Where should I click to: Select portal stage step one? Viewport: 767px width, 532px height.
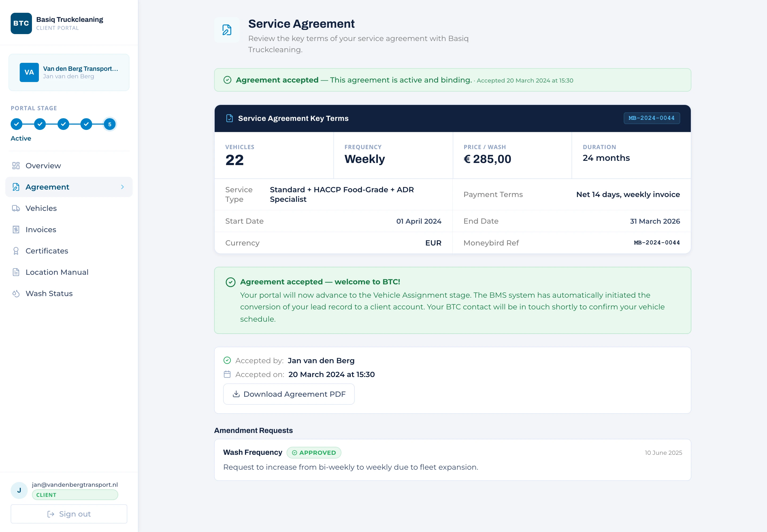(16, 124)
